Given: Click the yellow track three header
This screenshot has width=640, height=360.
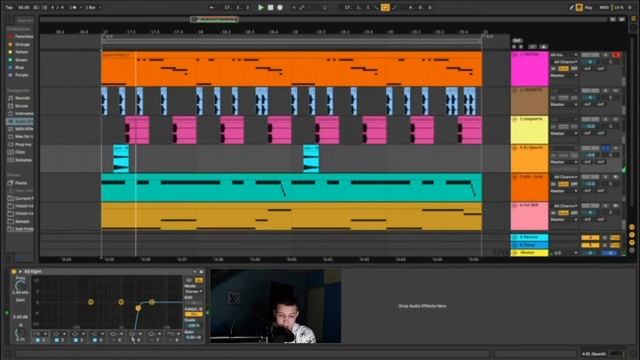Looking at the screenshot, I should (x=529, y=130).
